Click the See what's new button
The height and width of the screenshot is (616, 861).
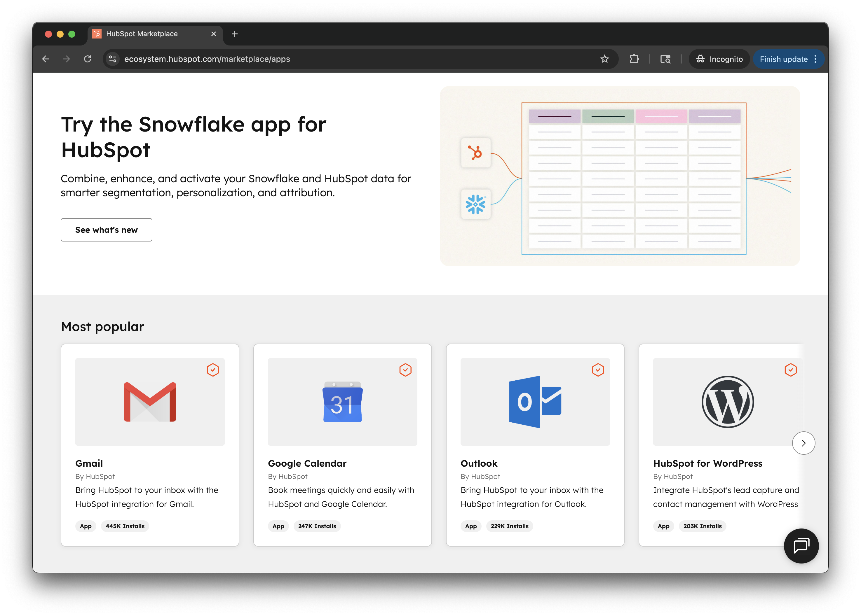[x=106, y=230]
